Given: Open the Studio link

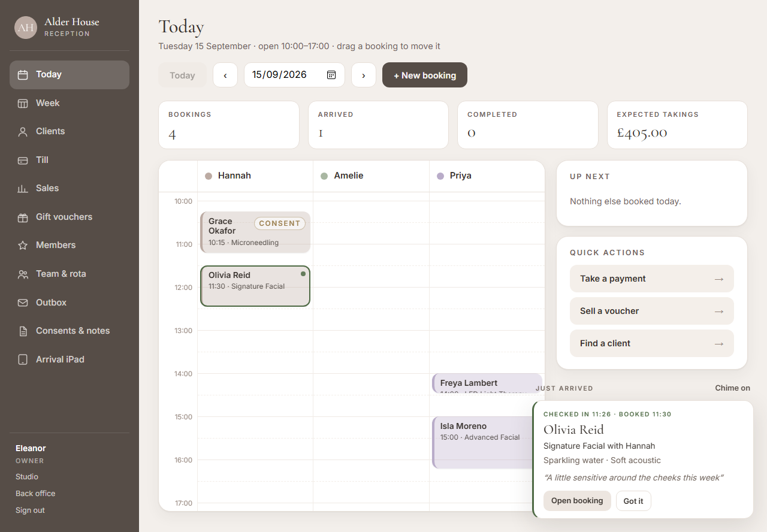Looking at the screenshot, I should point(27,477).
